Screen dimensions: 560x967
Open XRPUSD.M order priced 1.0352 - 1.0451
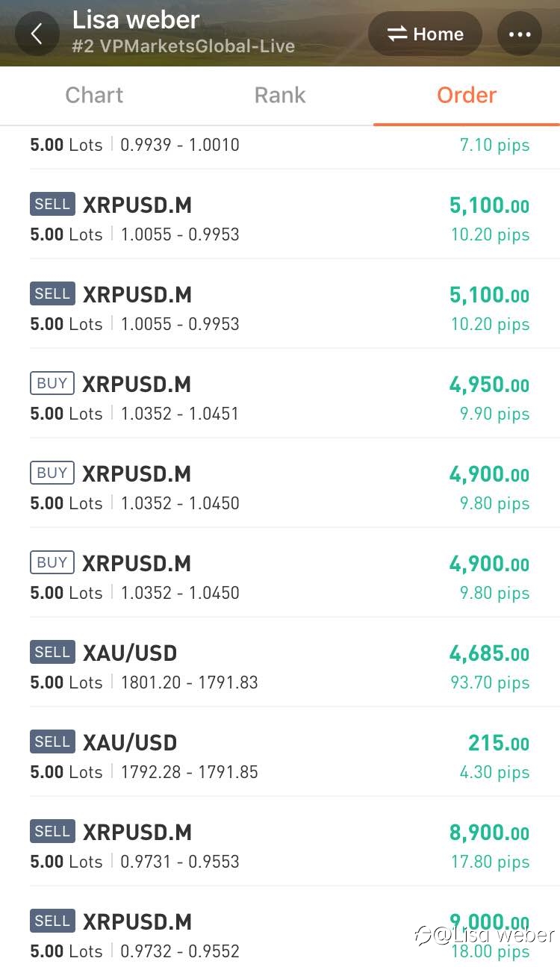tap(280, 394)
